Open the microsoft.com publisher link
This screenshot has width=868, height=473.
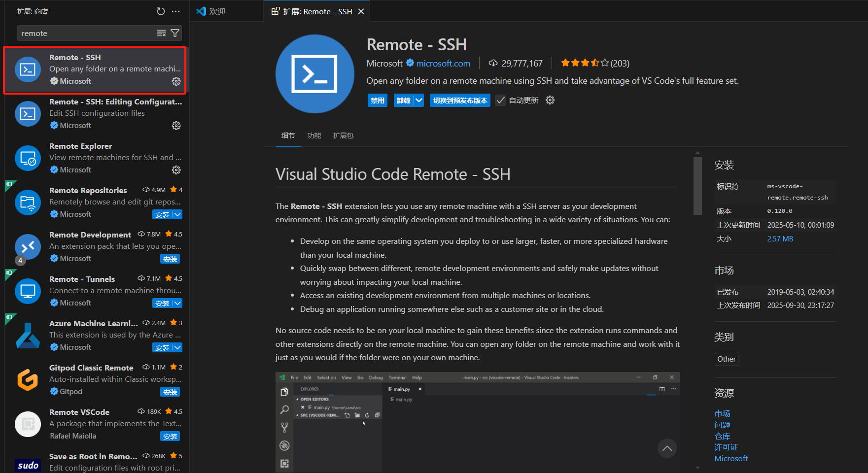tap(443, 63)
